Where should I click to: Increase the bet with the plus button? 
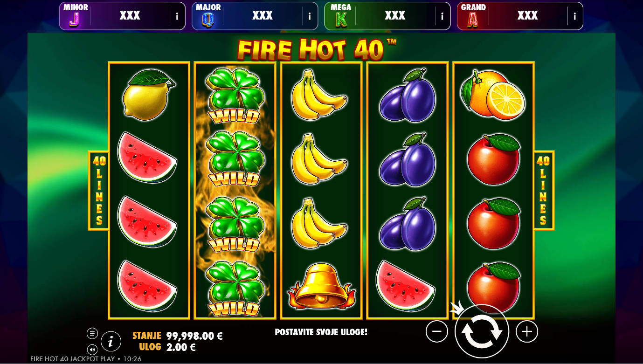tap(527, 332)
